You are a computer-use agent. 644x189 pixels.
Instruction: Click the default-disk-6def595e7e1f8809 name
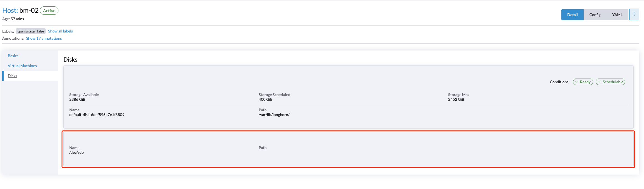tap(97, 114)
